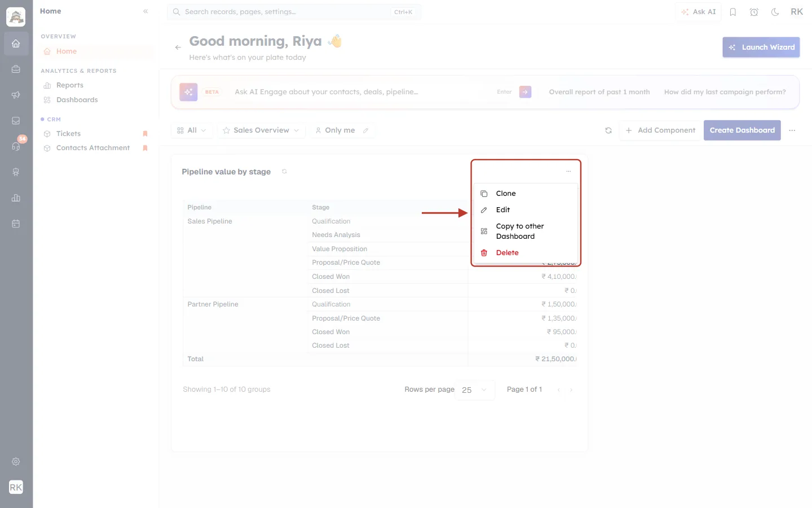Select Copy to other Dashboard

pyautogui.click(x=526, y=231)
